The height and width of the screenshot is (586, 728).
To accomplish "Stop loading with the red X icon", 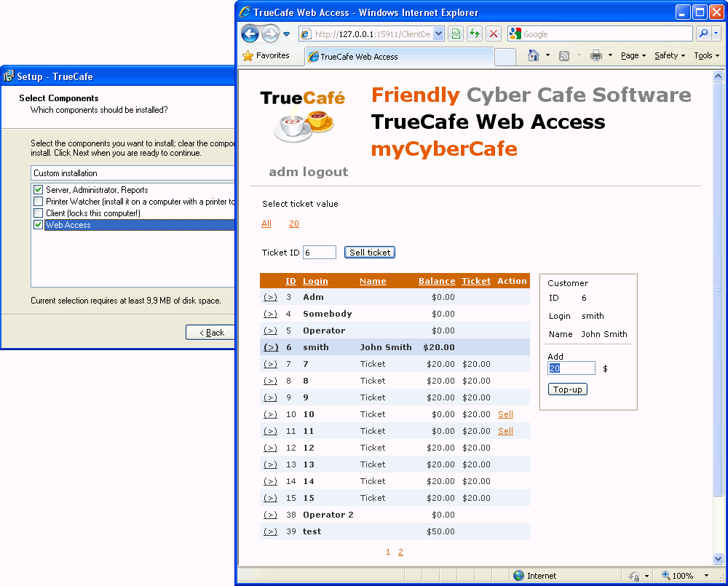I will (494, 33).
